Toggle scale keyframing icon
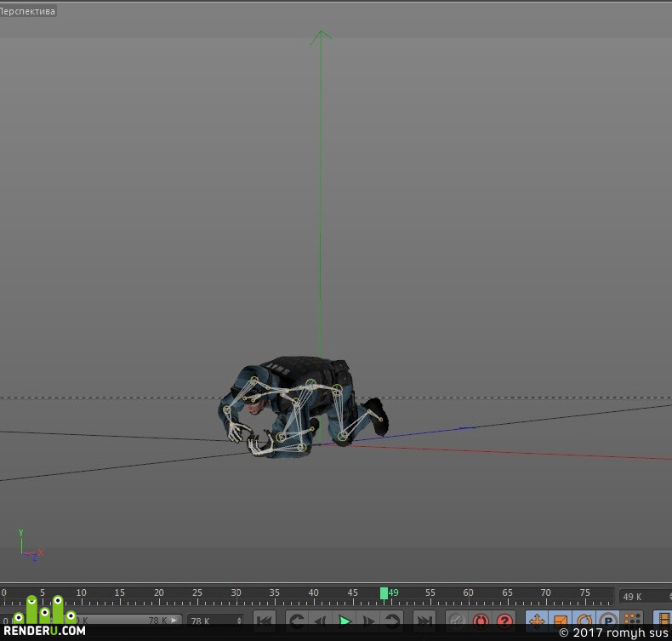The height and width of the screenshot is (641, 672). point(561,621)
